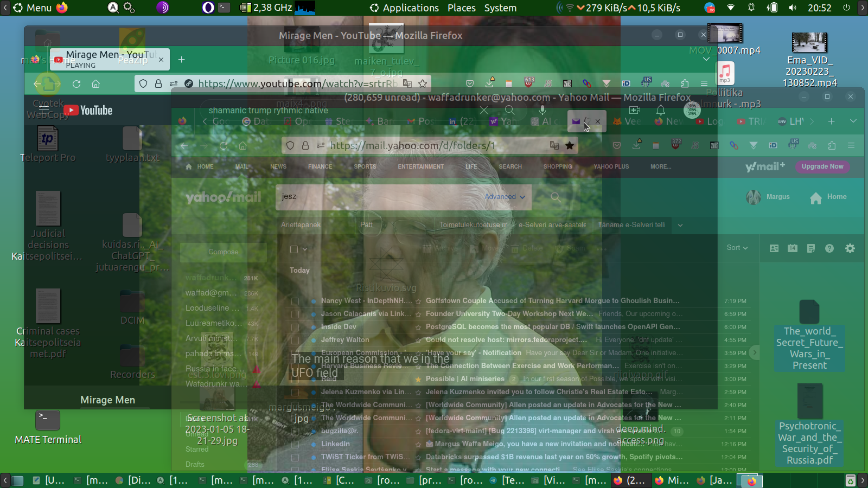The image size is (868, 488).
Task: Open Yahoo Mail contacts panel icon
Action: (x=774, y=248)
